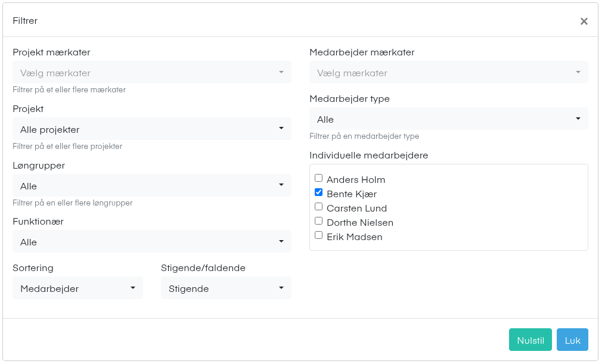Open the Løngrupper dropdown
This screenshot has height=364, width=608.
click(x=152, y=186)
